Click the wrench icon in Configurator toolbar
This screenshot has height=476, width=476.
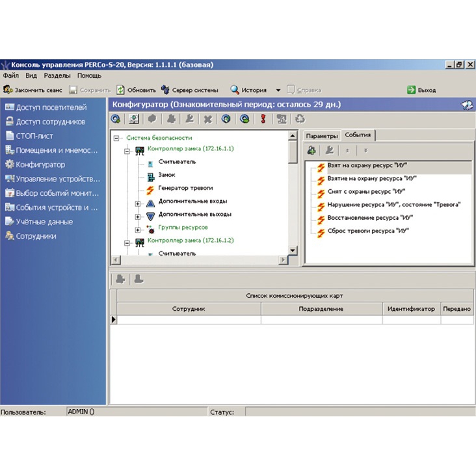pos(190,119)
